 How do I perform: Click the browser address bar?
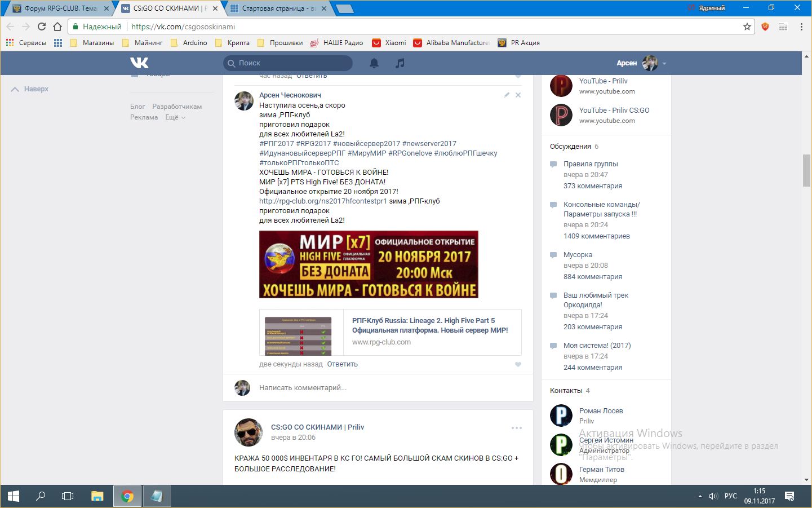(x=411, y=26)
